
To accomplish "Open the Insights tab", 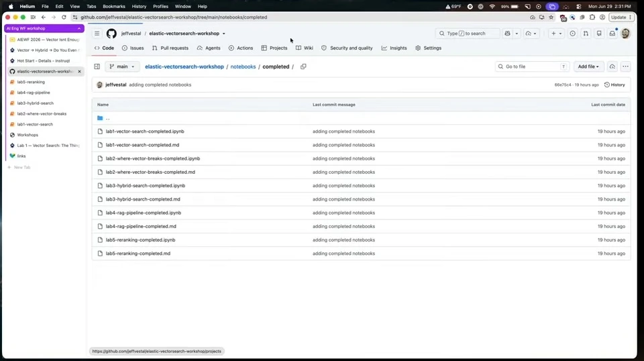I will click(x=394, y=48).
